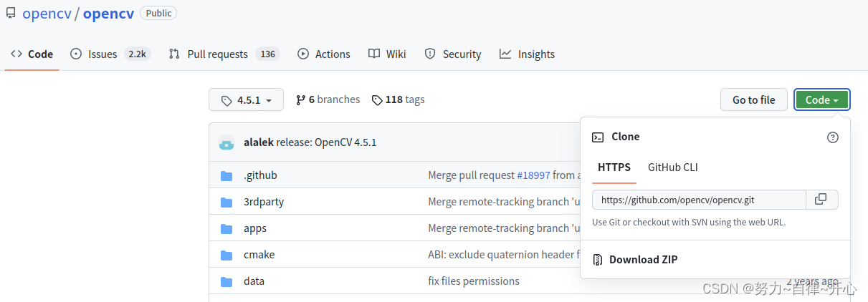Open the data folder

coord(254,281)
